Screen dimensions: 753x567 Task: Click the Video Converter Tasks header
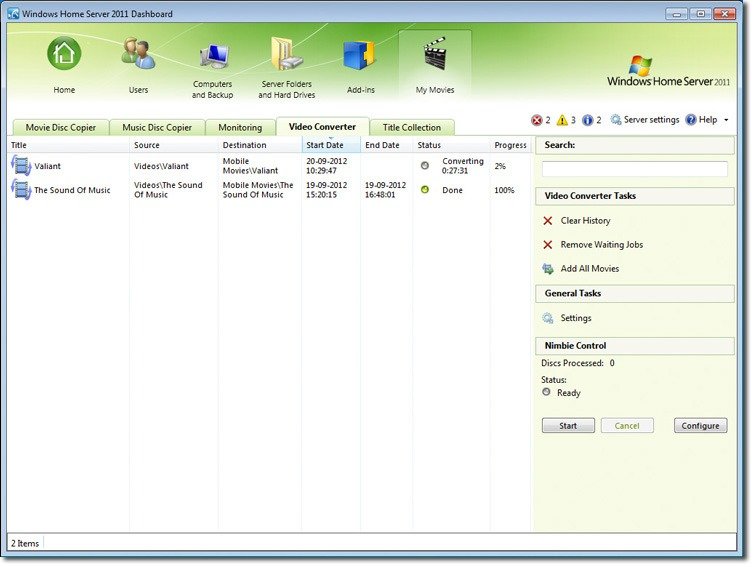point(635,196)
